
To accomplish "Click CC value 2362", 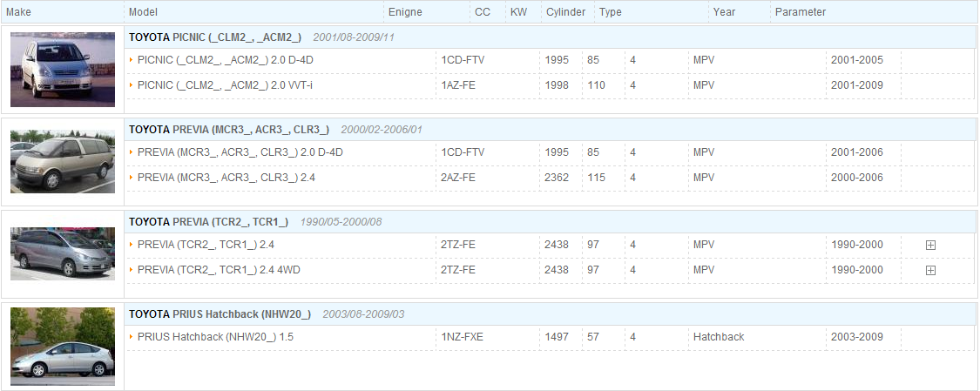I will pos(557,178).
